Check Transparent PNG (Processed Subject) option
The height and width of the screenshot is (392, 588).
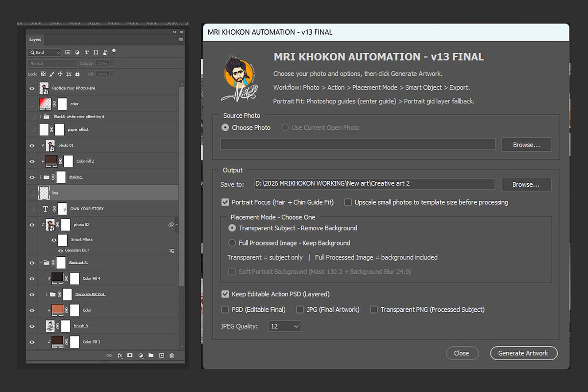(374, 310)
